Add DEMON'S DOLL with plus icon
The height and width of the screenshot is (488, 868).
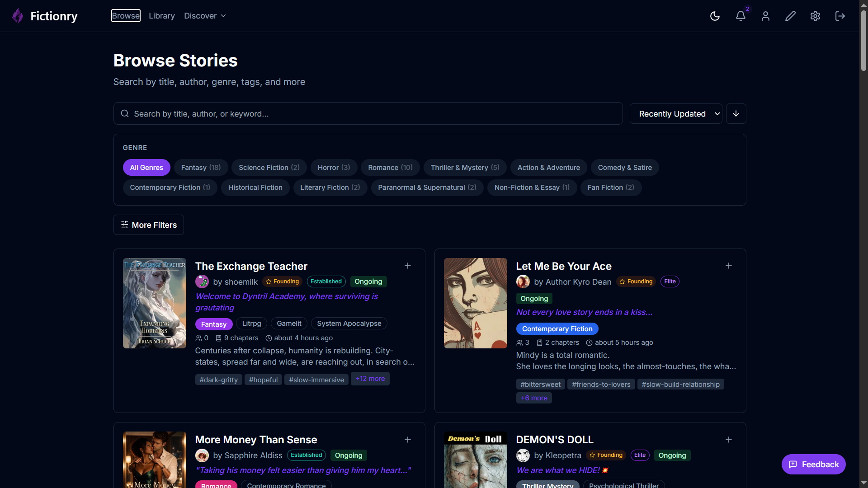pos(729,440)
